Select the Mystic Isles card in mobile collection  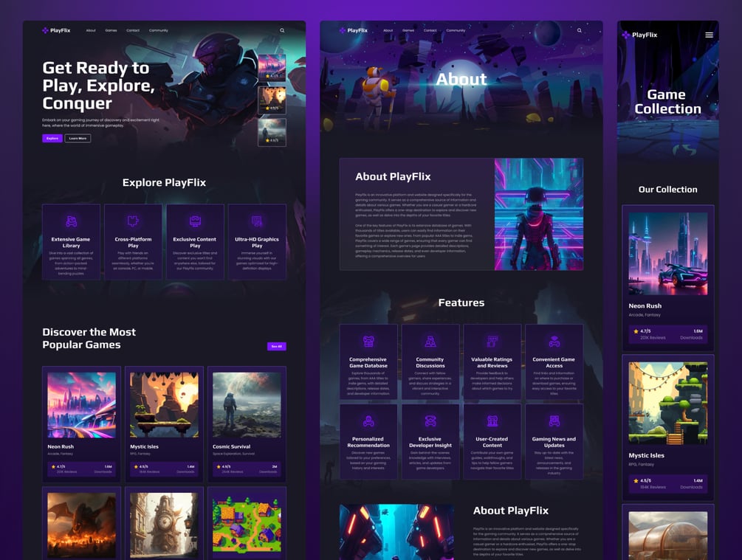coord(667,428)
